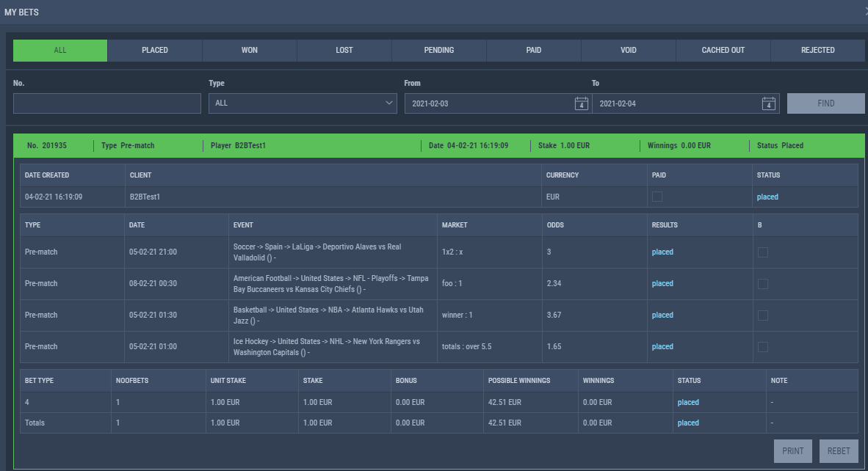Switch to the PENDING tab

pyautogui.click(x=439, y=51)
